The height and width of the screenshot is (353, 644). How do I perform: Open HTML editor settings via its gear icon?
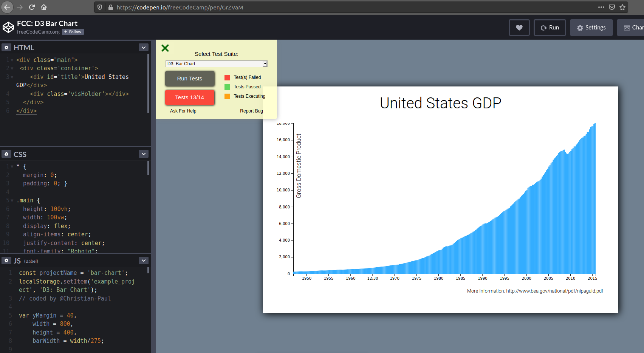coord(6,47)
